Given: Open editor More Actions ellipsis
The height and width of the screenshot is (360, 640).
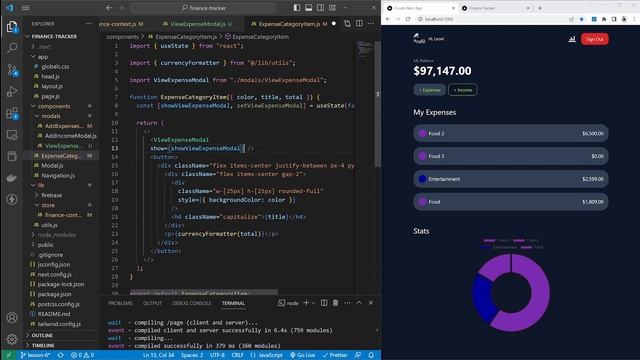Looking at the screenshot, I should tap(371, 24).
